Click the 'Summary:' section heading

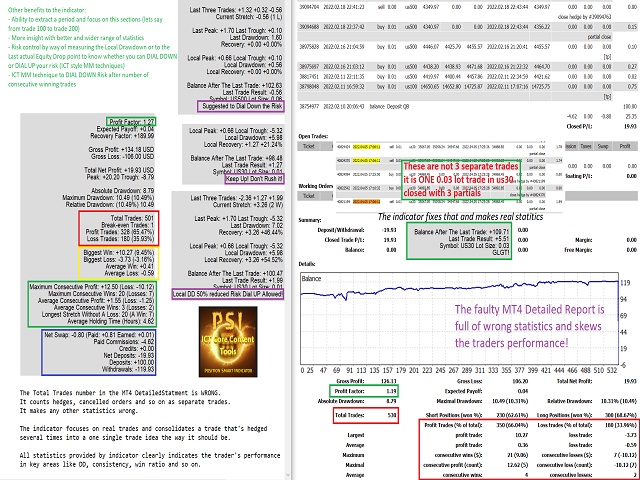pos(310,220)
